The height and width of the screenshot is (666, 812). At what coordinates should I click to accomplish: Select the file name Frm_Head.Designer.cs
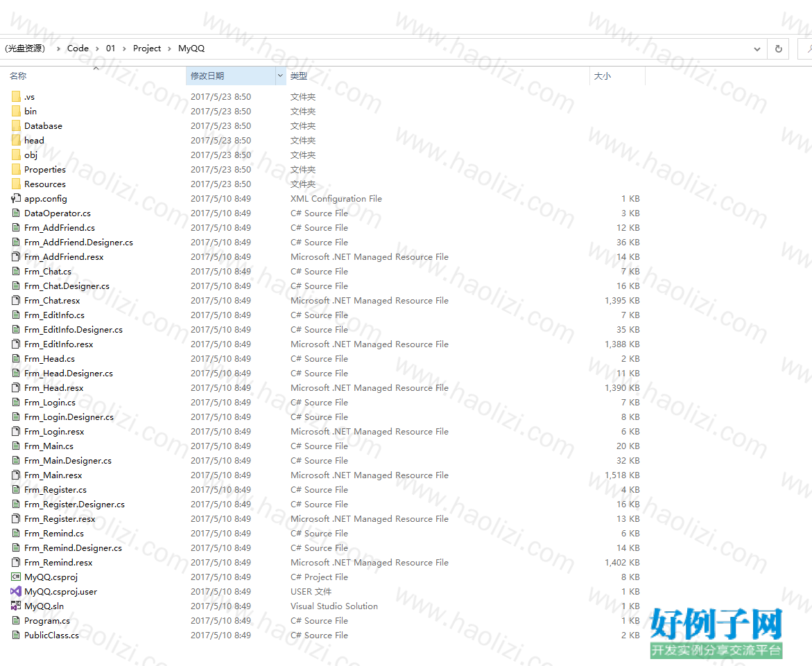coord(69,373)
